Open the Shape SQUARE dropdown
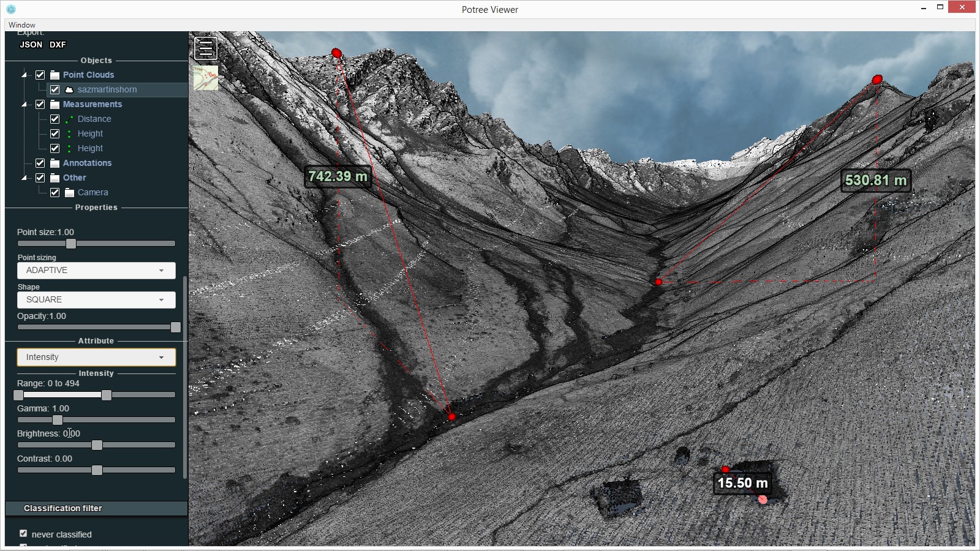 point(96,299)
